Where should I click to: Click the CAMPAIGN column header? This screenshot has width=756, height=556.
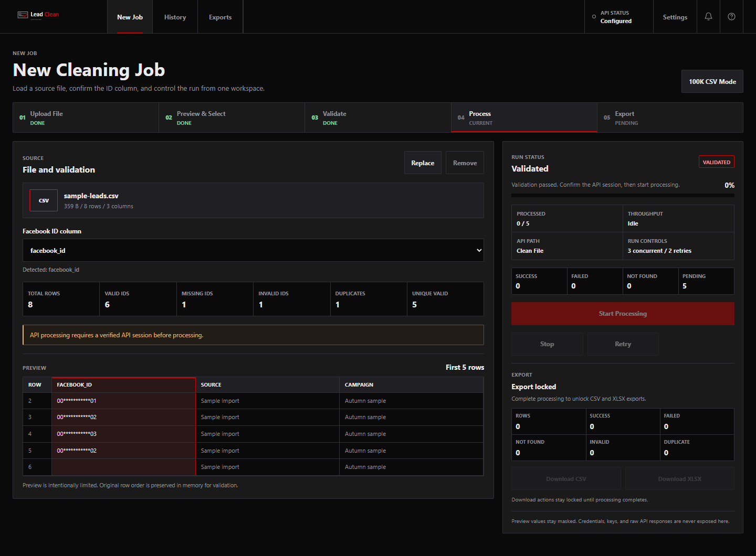pos(411,384)
